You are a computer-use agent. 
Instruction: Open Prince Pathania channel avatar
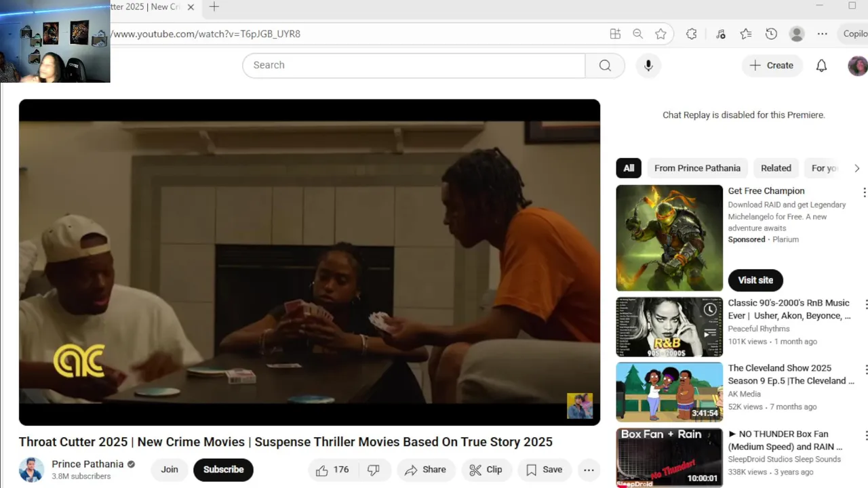(x=31, y=470)
